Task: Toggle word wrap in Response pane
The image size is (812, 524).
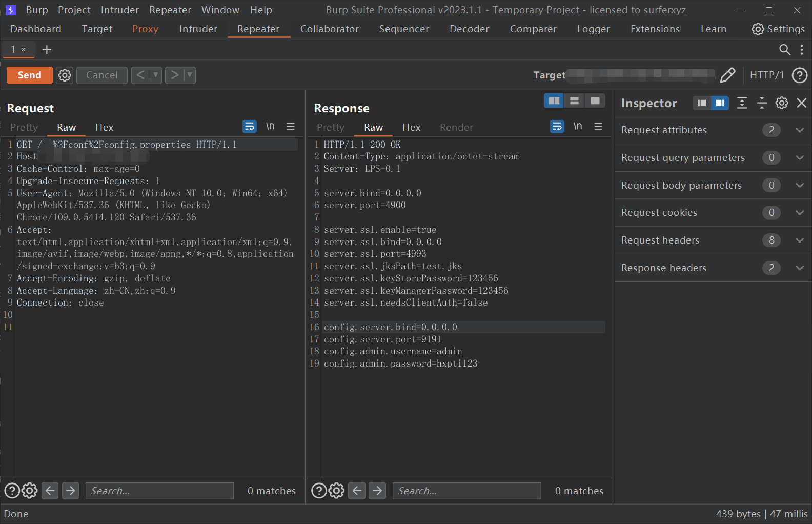Action: pyautogui.click(x=557, y=126)
